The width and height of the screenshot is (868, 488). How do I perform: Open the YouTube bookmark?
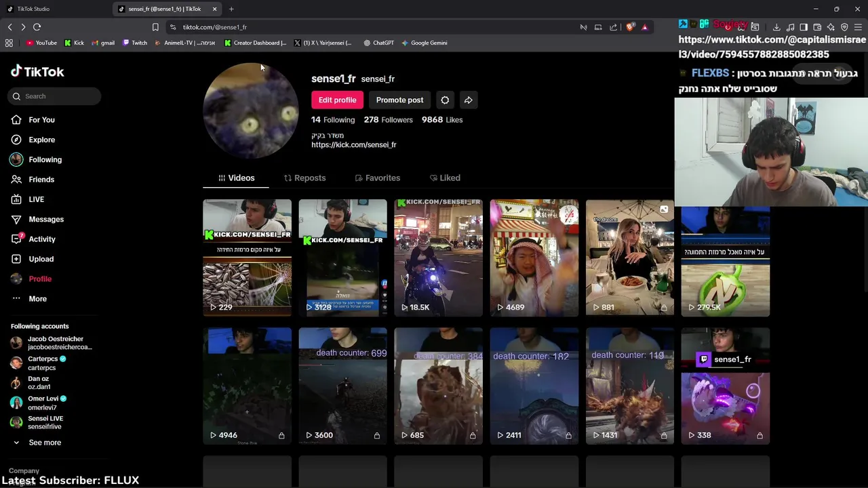point(41,43)
